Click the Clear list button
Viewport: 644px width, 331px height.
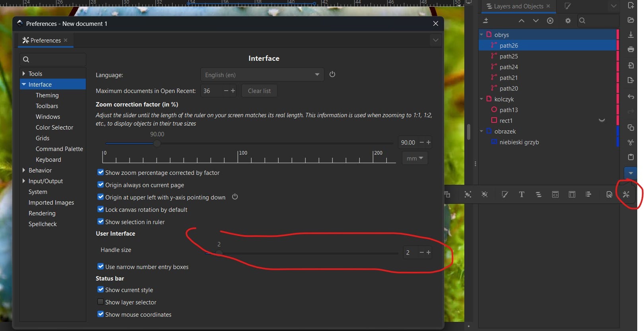[259, 91]
